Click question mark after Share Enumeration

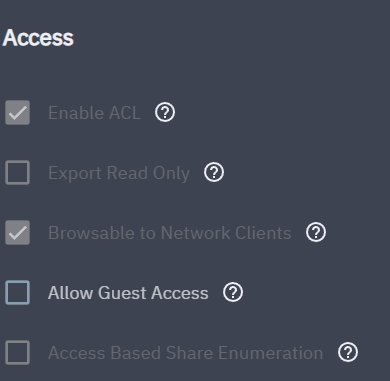pyautogui.click(x=348, y=352)
